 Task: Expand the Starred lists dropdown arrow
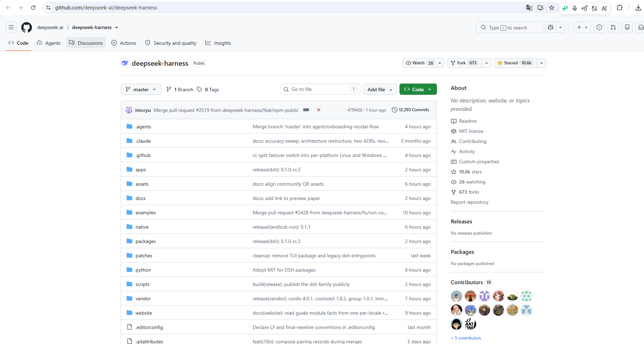(542, 63)
